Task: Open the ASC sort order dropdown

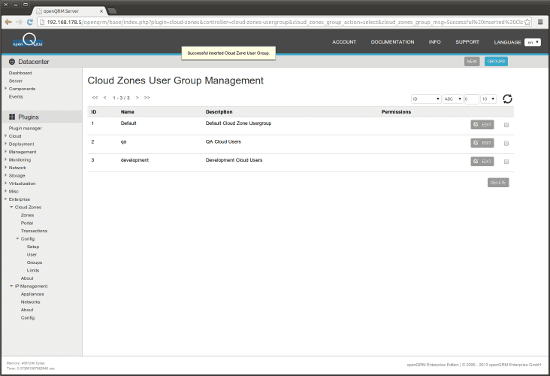Action: 453,99
